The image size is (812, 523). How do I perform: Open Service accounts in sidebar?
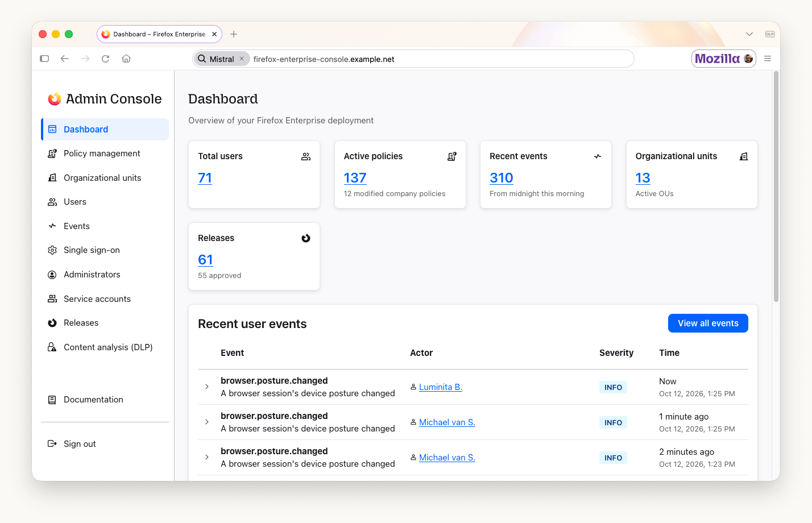coord(105,299)
